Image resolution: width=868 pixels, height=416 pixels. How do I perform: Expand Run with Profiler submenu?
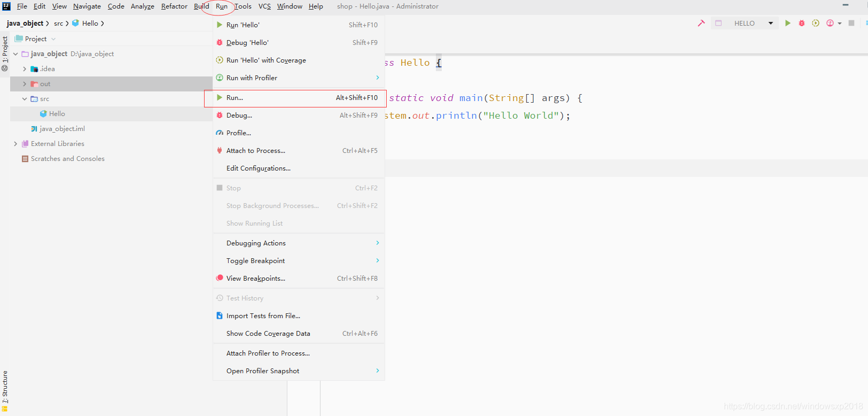coord(299,78)
